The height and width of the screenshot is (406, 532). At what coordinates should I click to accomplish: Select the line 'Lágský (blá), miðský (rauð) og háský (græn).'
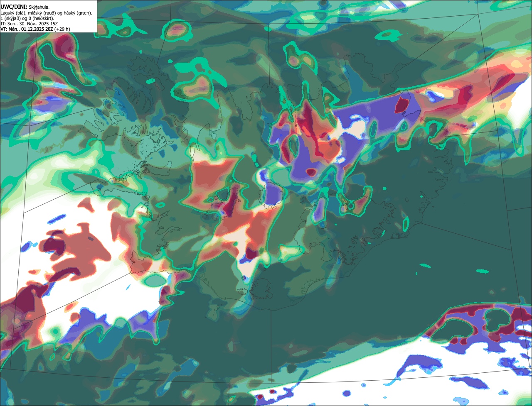(x=47, y=13)
